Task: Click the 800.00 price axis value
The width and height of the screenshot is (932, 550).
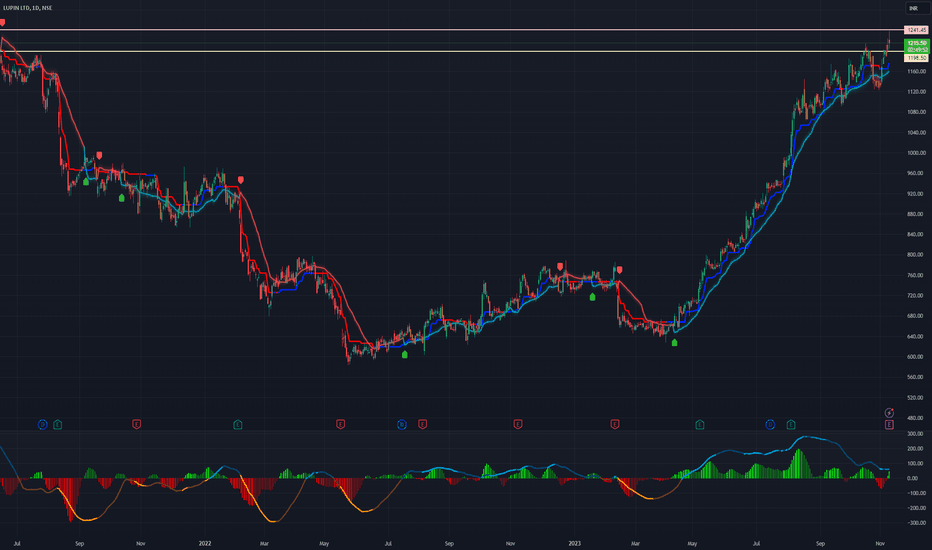Action: 916,254
